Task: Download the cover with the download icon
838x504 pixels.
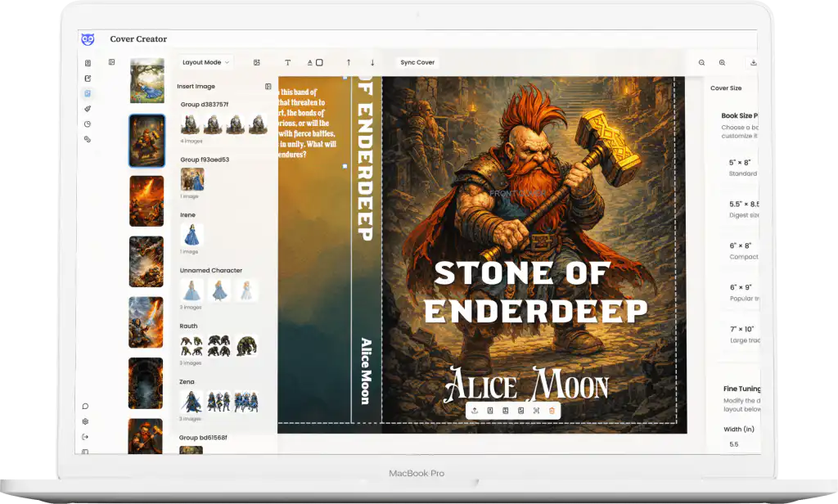Action: click(754, 62)
